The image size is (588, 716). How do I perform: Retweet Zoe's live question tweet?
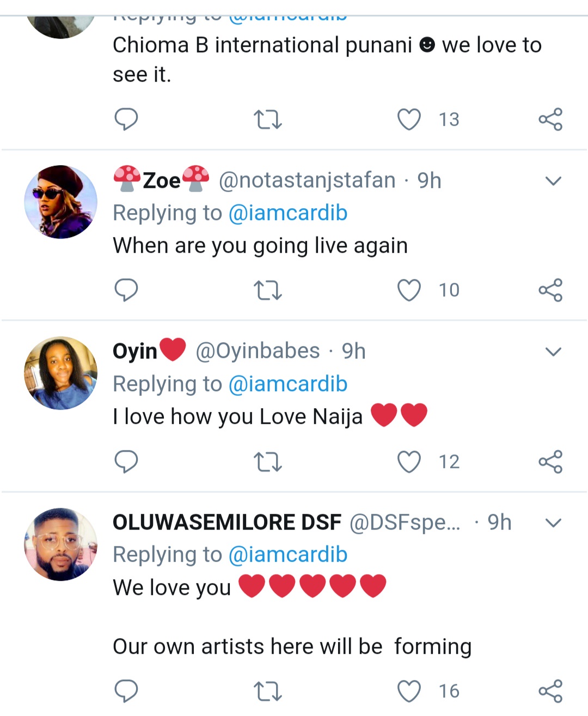(268, 290)
